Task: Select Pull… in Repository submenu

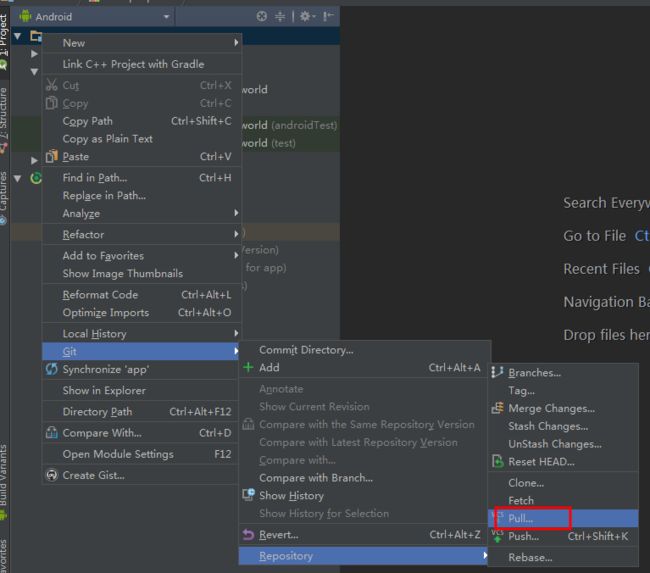Action: tap(563, 518)
